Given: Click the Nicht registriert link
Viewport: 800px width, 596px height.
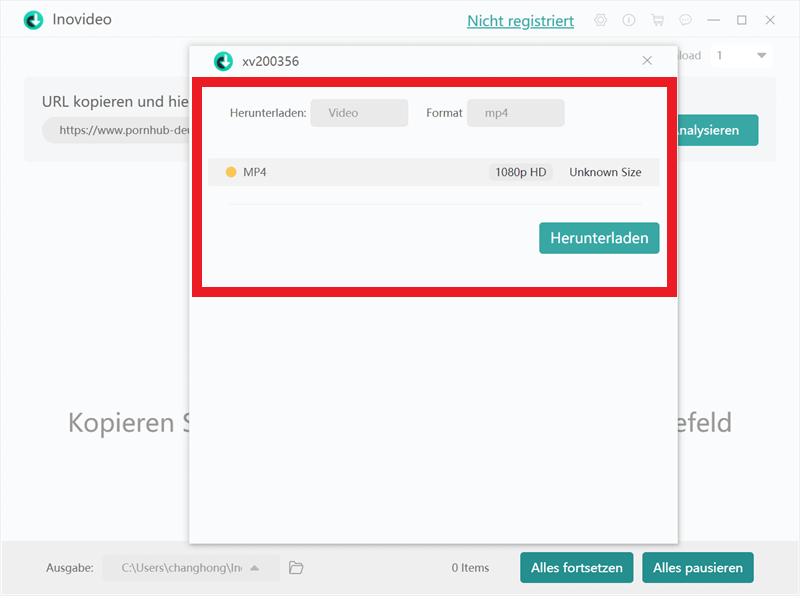Looking at the screenshot, I should click(520, 20).
